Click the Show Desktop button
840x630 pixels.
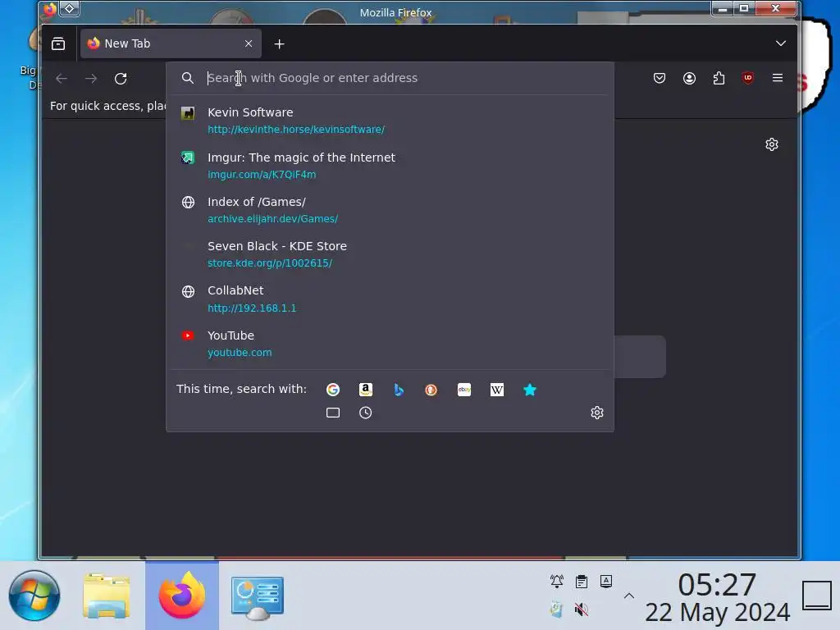(816, 596)
